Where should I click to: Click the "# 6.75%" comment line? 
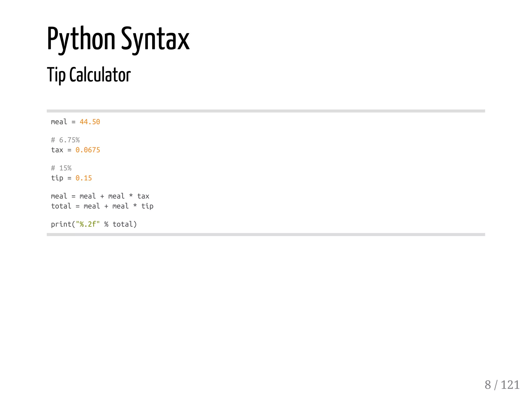coord(65,140)
